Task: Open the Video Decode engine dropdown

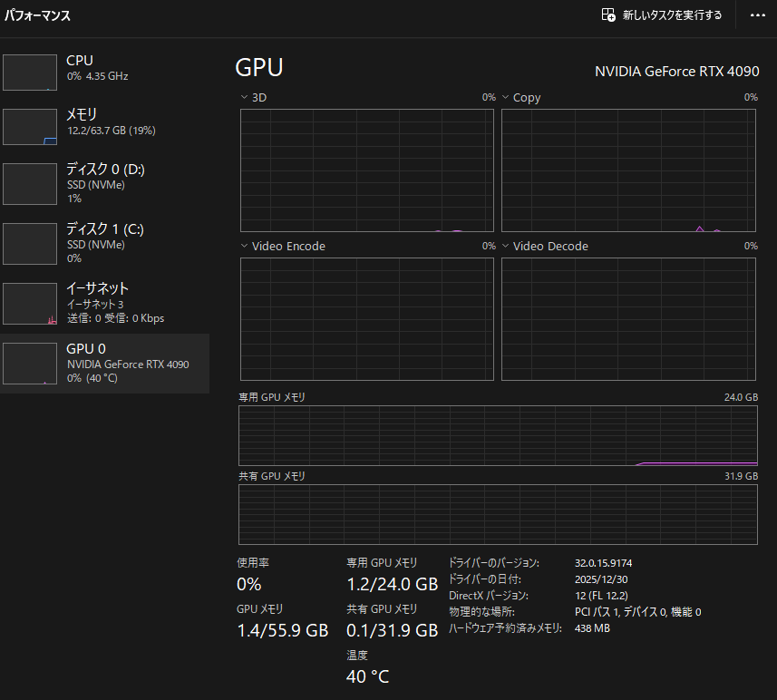Action: [506, 246]
